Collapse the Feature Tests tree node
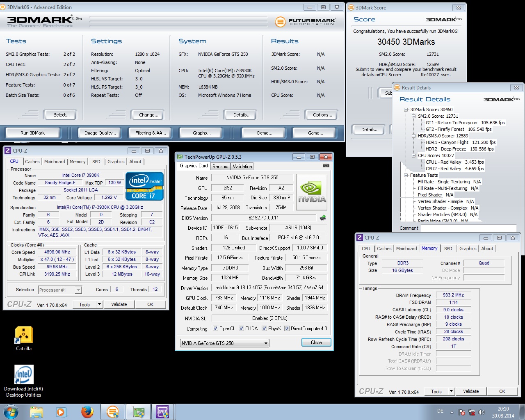 [x=406, y=175]
